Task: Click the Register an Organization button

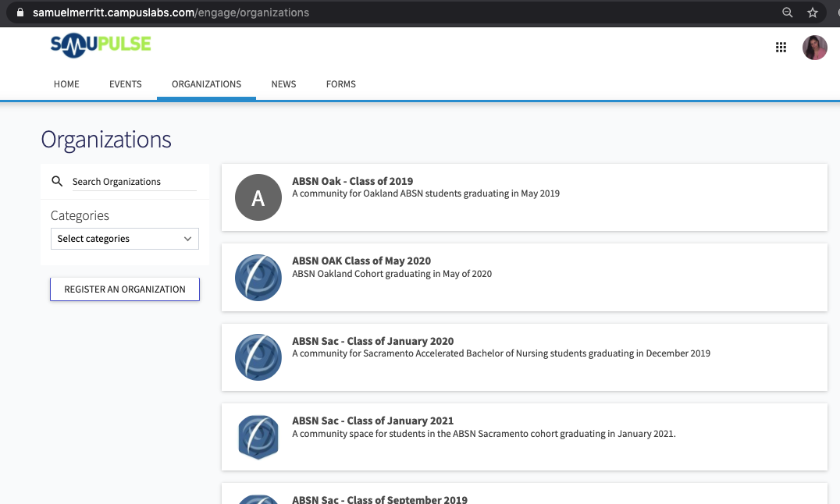Action: 125,289
